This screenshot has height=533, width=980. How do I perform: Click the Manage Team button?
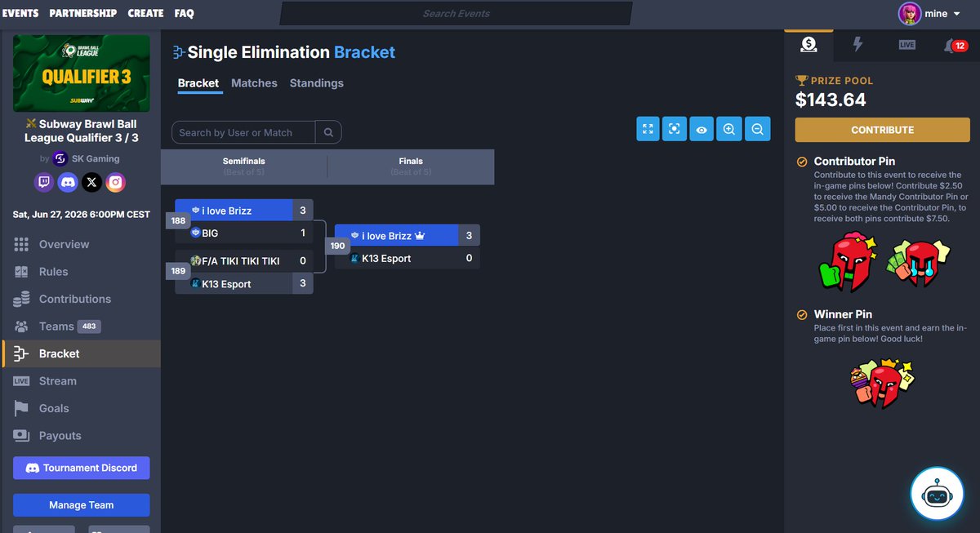click(x=82, y=505)
